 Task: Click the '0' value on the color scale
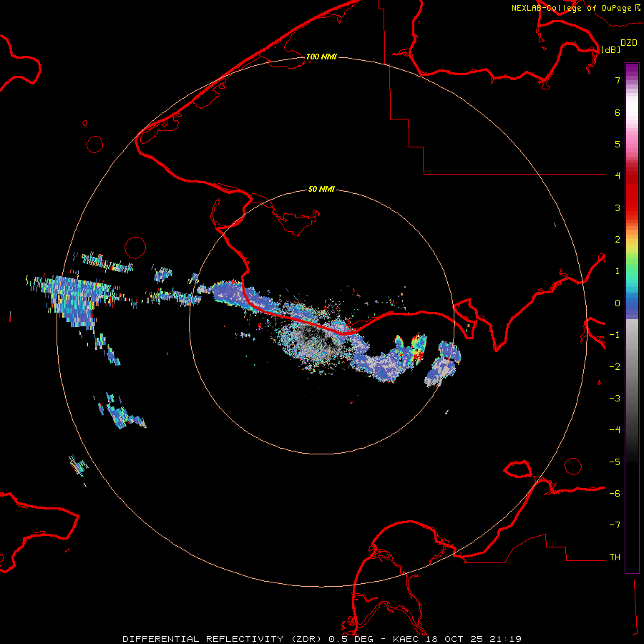[618, 303]
